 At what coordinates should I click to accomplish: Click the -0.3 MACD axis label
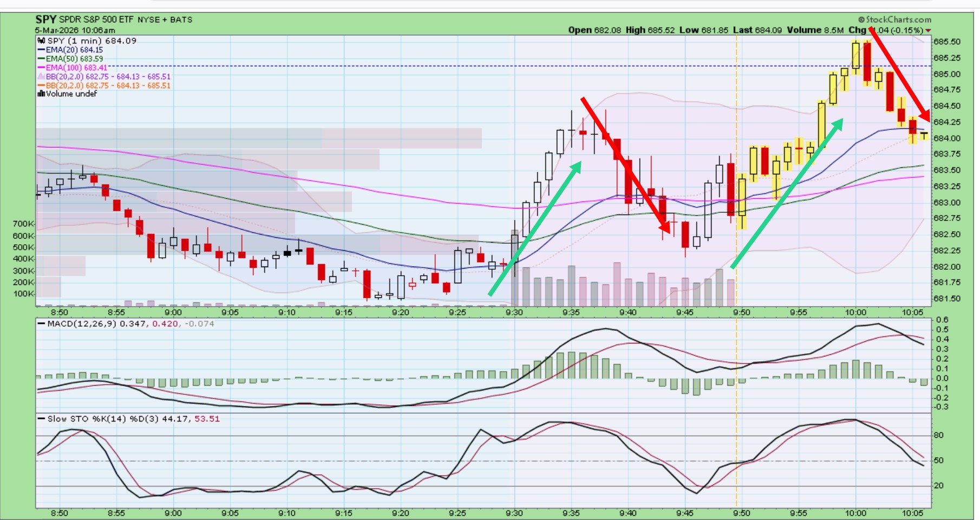pyautogui.click(x=941, y=407)
